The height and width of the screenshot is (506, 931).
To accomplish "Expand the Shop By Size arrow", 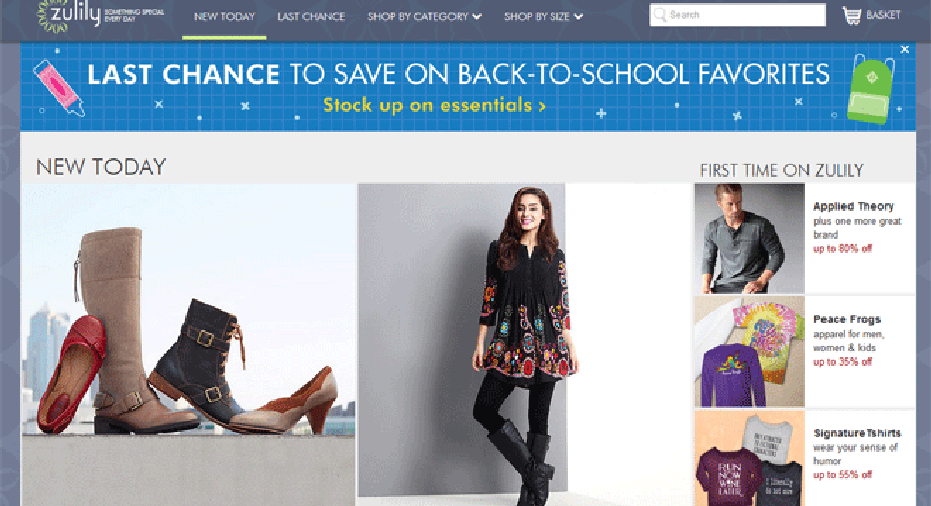I will click(578, 17).
